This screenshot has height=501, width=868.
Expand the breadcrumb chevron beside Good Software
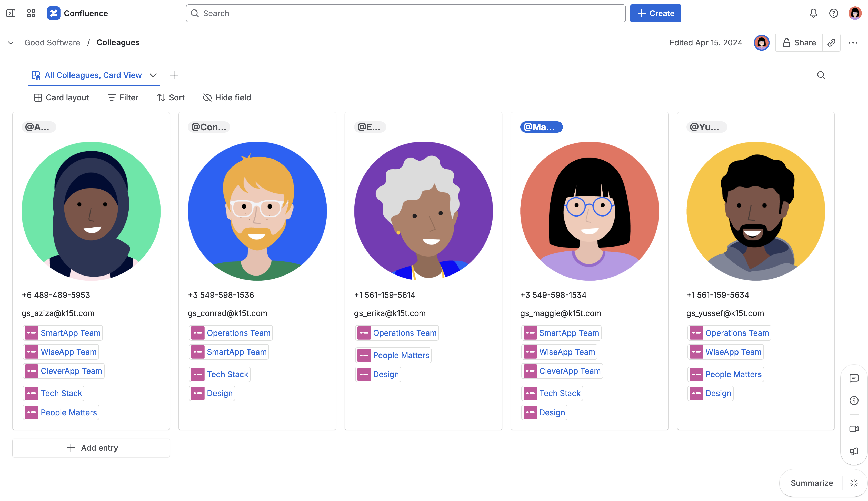click(11, 43)
